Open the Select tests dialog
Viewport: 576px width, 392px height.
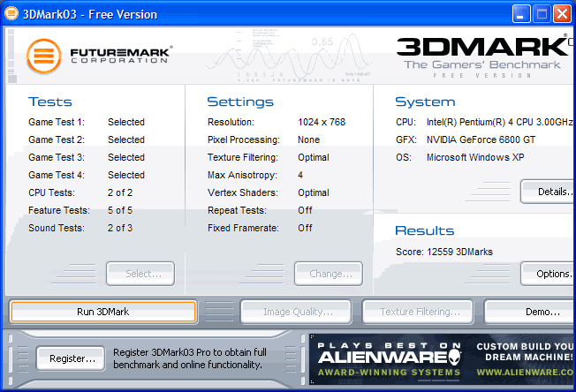click(x=140, y=274)
